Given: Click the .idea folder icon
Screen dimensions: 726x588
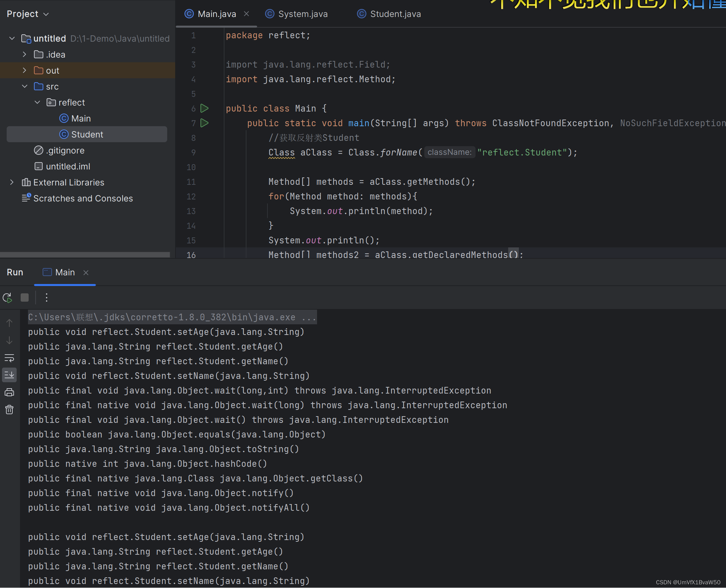Looking at the screenshot, I should (39, 54).
